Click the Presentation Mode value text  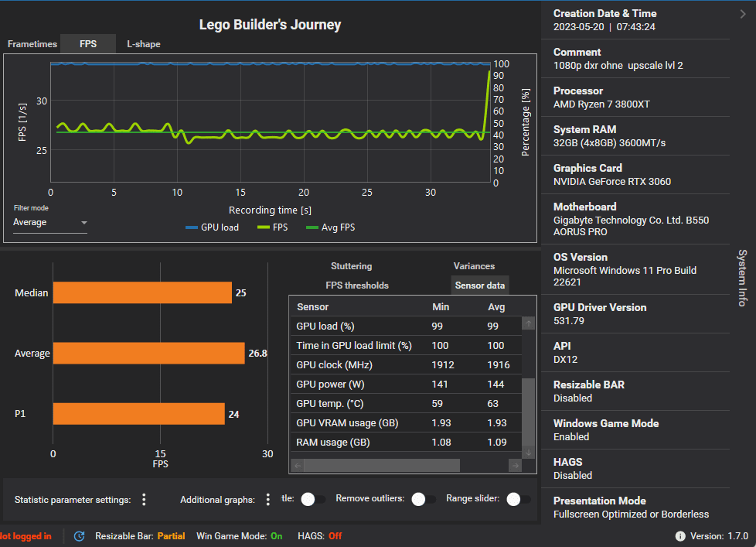click(631, 515)
